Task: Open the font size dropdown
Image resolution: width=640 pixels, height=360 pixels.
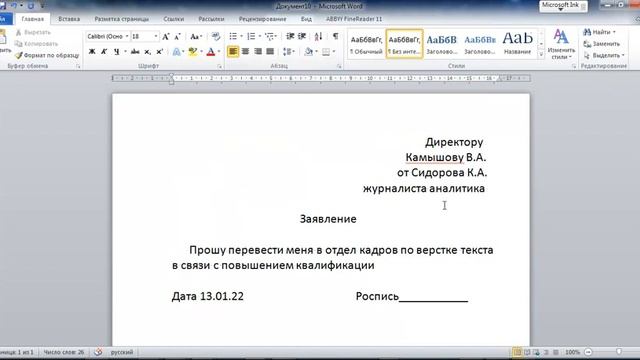Action: tap(156, 37)
